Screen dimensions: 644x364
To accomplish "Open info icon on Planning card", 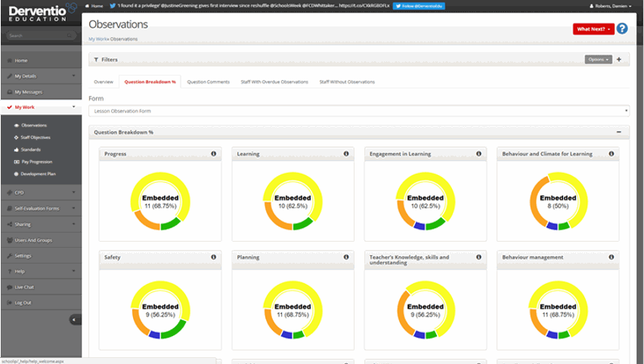I will 346,257.
